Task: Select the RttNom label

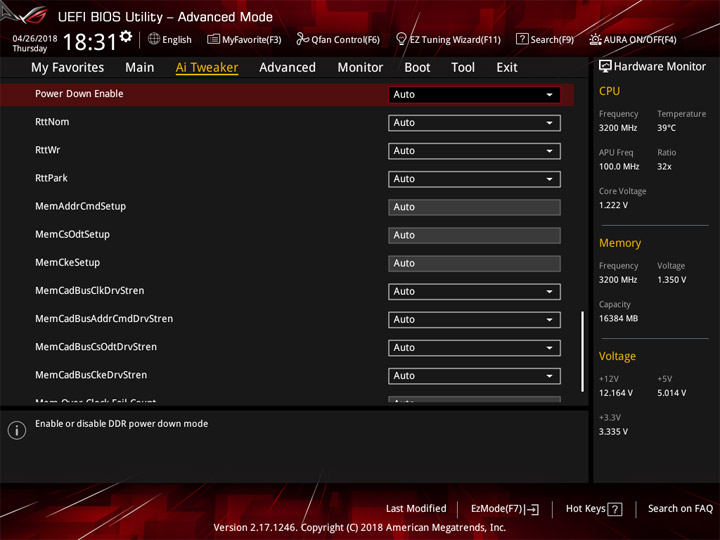Action: (x=52, y=122)
